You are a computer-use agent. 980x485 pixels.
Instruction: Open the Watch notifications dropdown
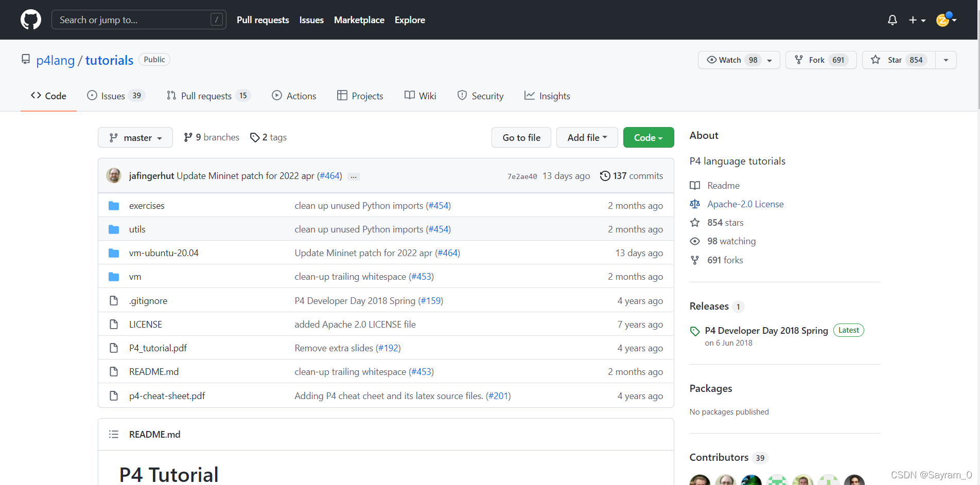click(x=739, y=60)
